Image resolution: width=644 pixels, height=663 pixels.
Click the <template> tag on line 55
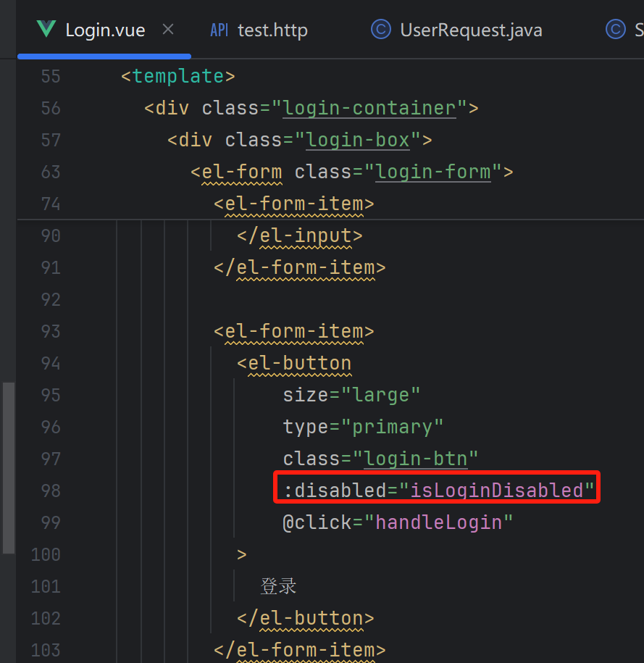[x=177, y=77]
